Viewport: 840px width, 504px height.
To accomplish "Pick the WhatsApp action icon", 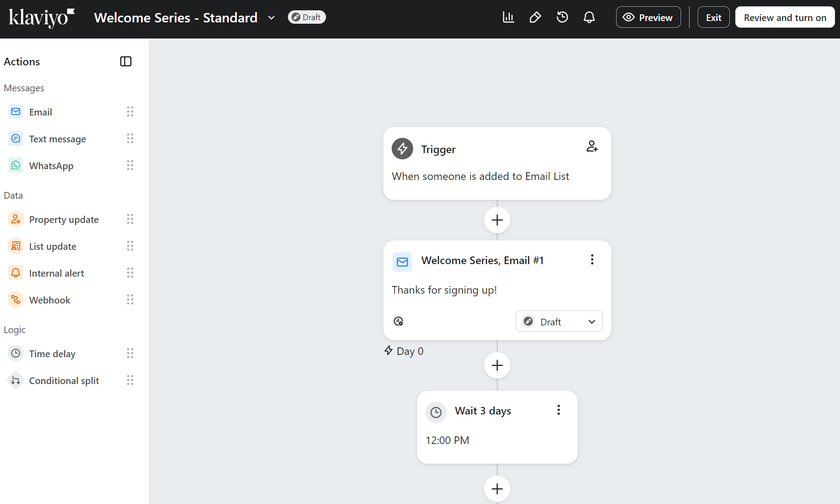I will pos(16,165).
